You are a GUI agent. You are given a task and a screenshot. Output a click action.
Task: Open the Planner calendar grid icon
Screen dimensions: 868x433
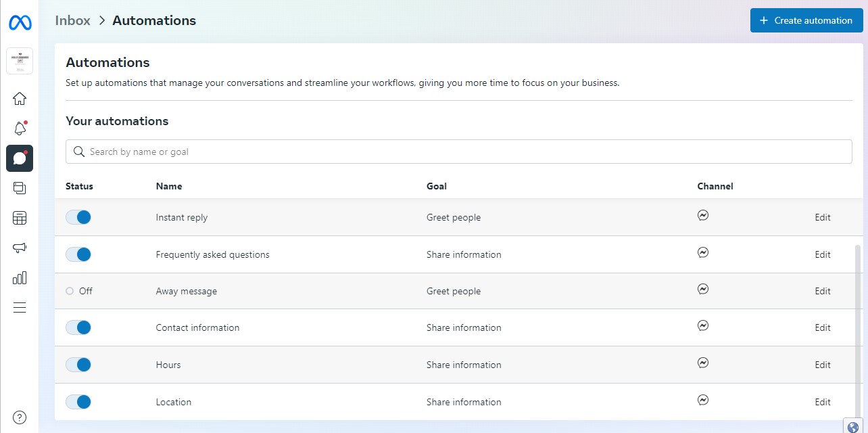click(x=20, y=218)
